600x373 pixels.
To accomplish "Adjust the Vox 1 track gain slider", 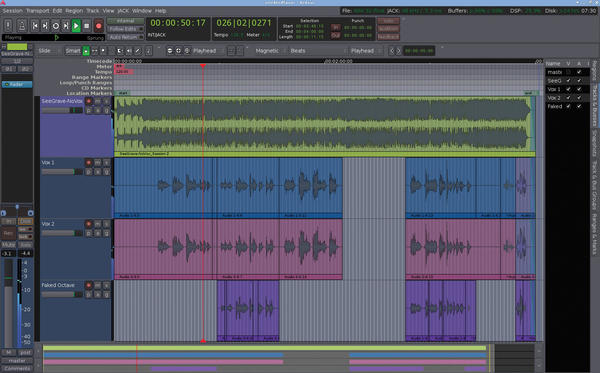I will [x=62, y=172].
